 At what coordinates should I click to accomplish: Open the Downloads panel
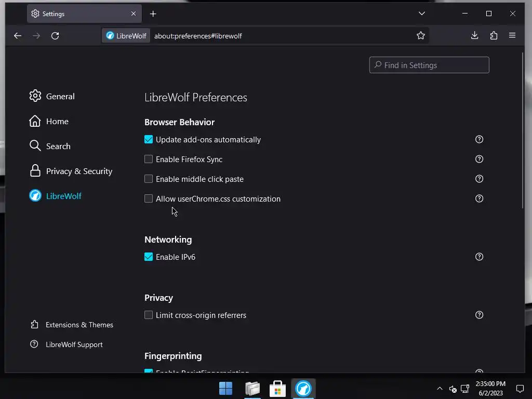coord(475,35)
